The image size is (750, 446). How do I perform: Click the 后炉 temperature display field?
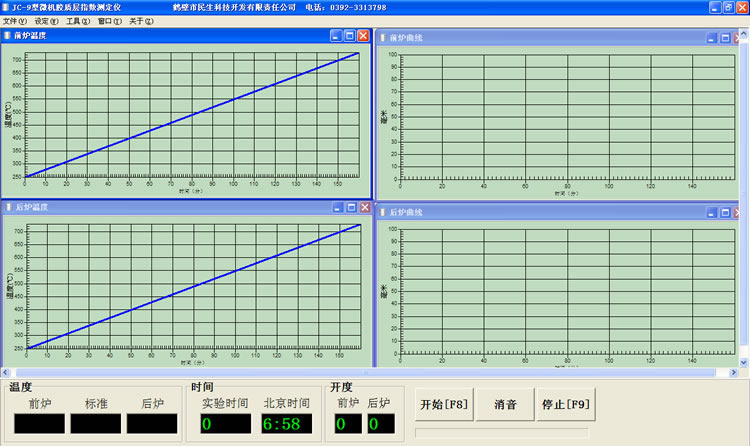coord(152,424)
